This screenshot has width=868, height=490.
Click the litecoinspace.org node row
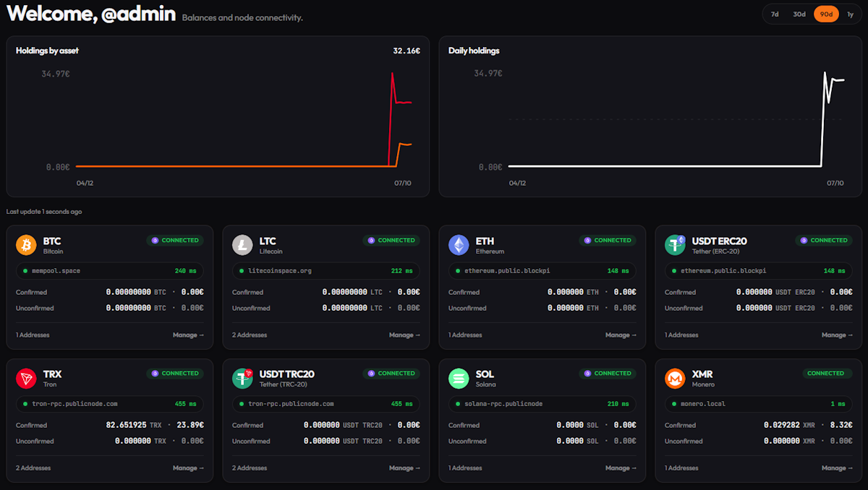(x=326, y=271)
